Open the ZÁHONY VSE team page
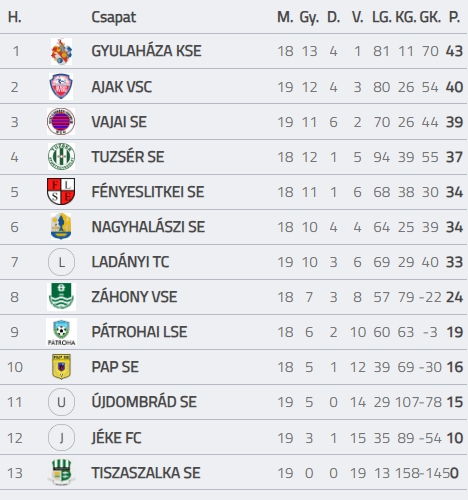 (134, 297)
